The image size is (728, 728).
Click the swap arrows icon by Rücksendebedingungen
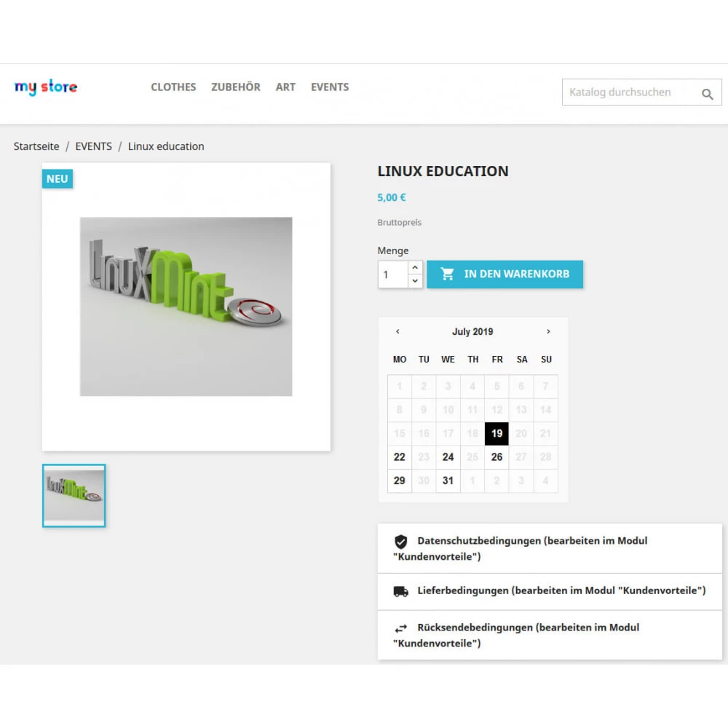click(x=400, y=628)
